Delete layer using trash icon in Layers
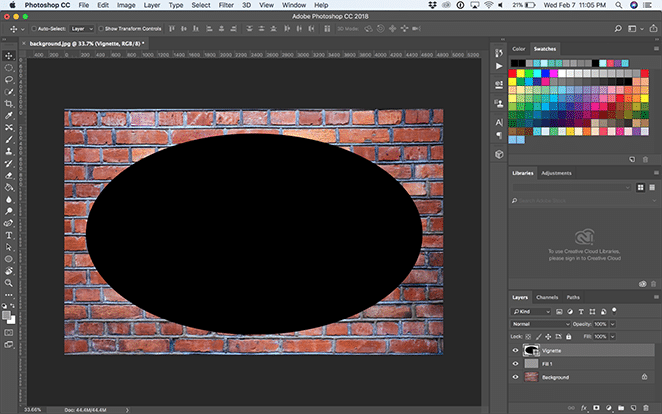The height and width of the screenshot is (414, 662). point(645,408)
